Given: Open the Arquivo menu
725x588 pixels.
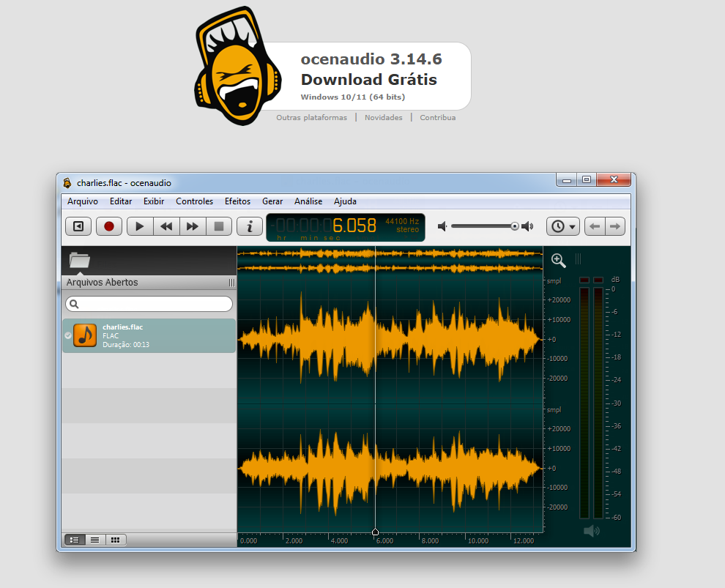Looking at the screenshot, I should (x=83, y=201).
